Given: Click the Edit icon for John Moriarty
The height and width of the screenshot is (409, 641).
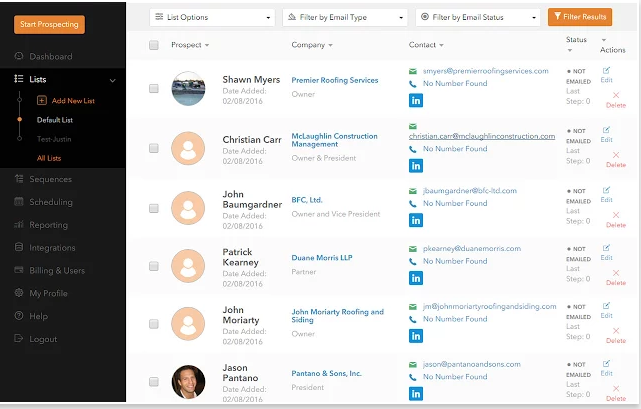Looking at the screenshot, I should [606, 306].
